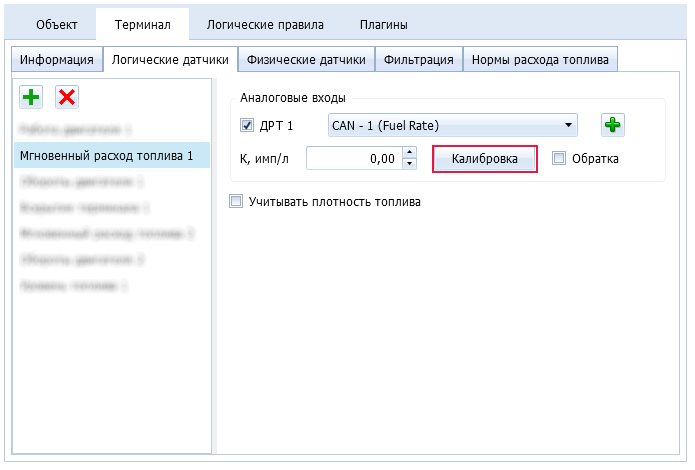Toggle Учитывать плотность топлива checkbox

pos(237,201)
